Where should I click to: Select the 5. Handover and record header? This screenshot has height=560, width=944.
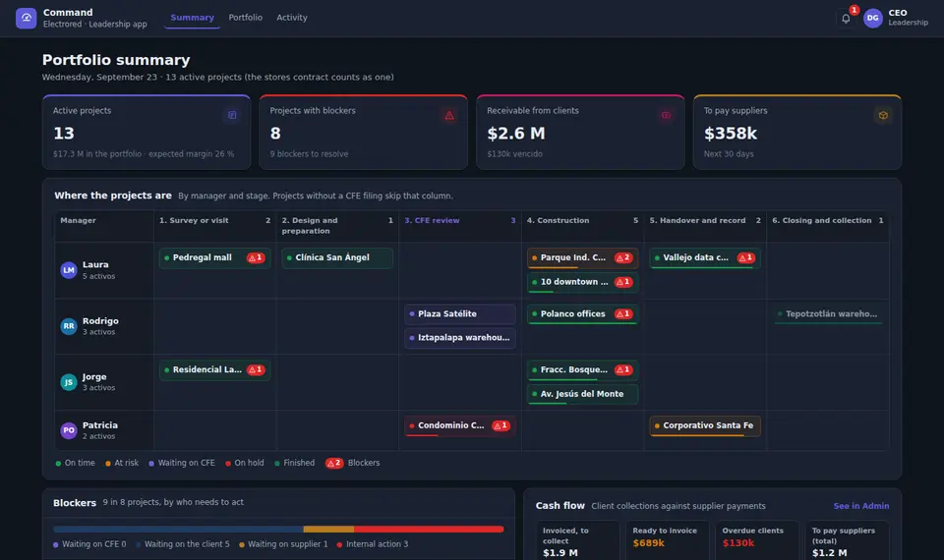(705, 226)
